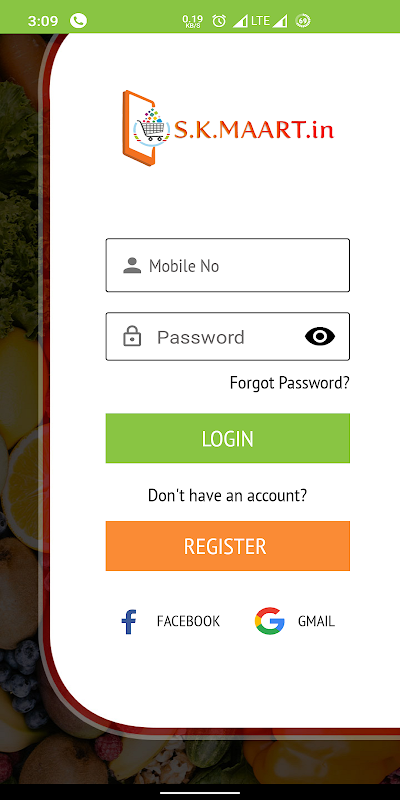Tap the padlock icon in Password field
The image size is (400, 800).
pyautogui.click(x=132, y=337)
